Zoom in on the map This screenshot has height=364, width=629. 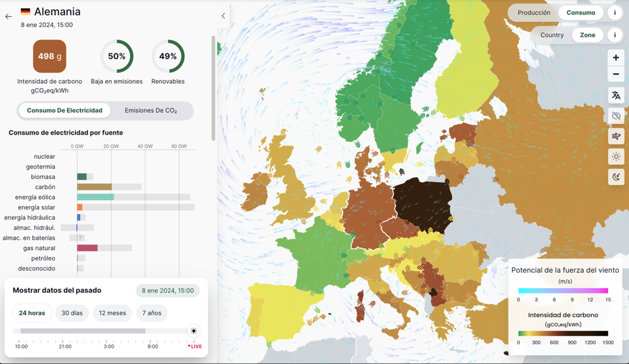point(616,57)
